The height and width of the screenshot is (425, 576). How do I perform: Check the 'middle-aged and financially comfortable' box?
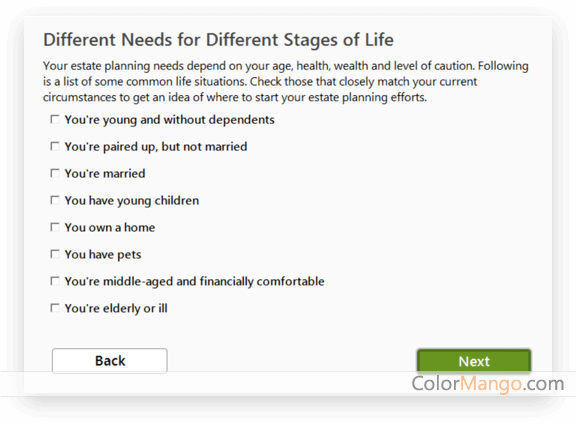tap(55, 281)
